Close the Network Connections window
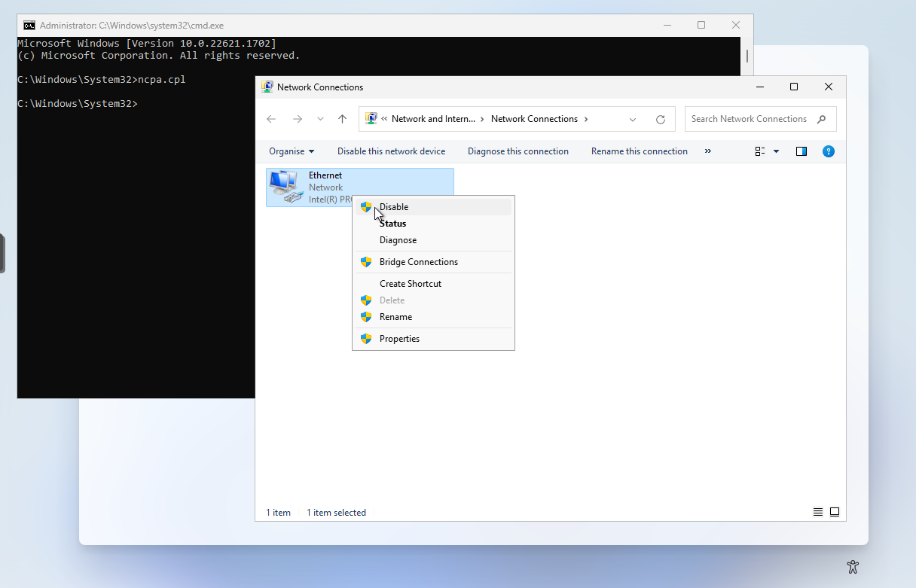Image resolution: width=916 pixels, height=588 pixels. pos(829,87)
